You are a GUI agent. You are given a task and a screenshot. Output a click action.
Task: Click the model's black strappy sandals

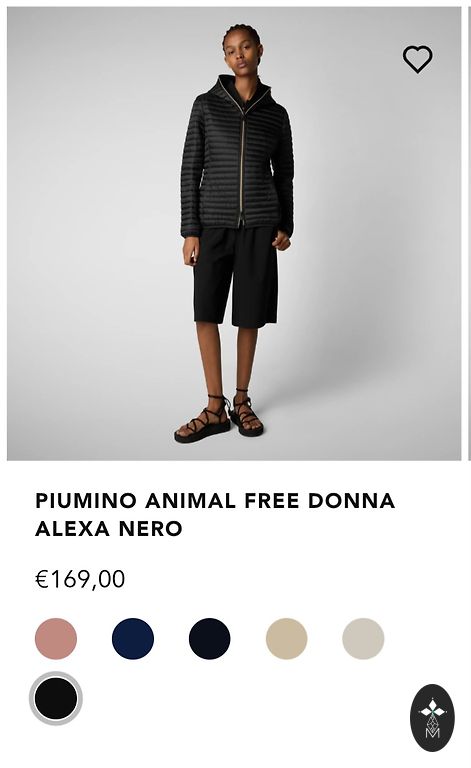click(219, 416)
